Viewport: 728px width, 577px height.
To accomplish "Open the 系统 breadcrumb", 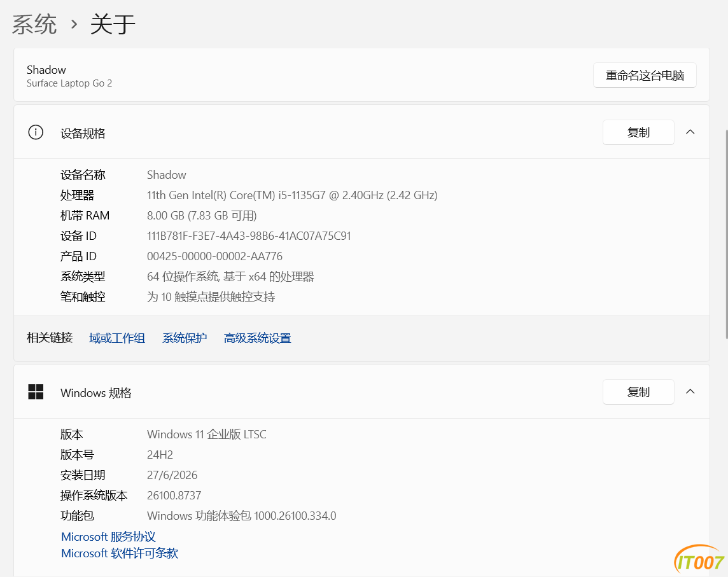I will 34,24.
